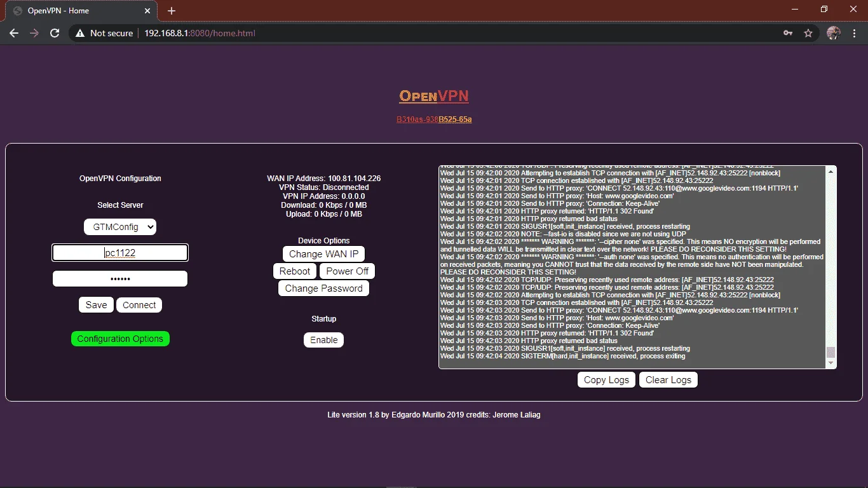Enable OpenVPN at startup
The width and height of the screenshot is (868, 488).
(324, 340)
